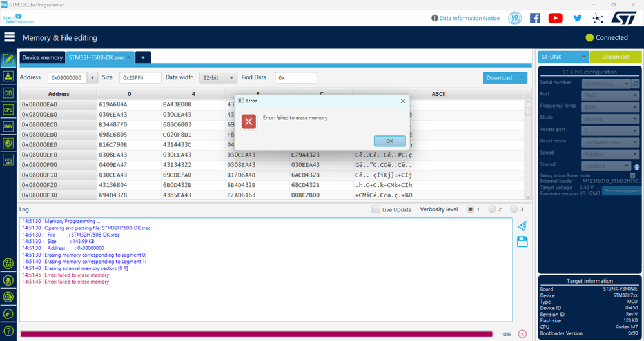Switch to the STM32H750B-DK.srec tab
This screenshot has height=341, width=644.
97,57
